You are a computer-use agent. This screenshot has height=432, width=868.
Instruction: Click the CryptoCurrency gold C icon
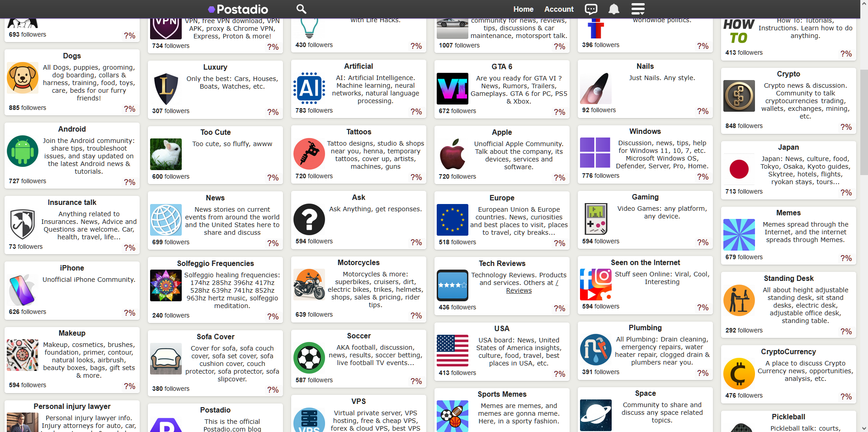[x=739, y=374]
